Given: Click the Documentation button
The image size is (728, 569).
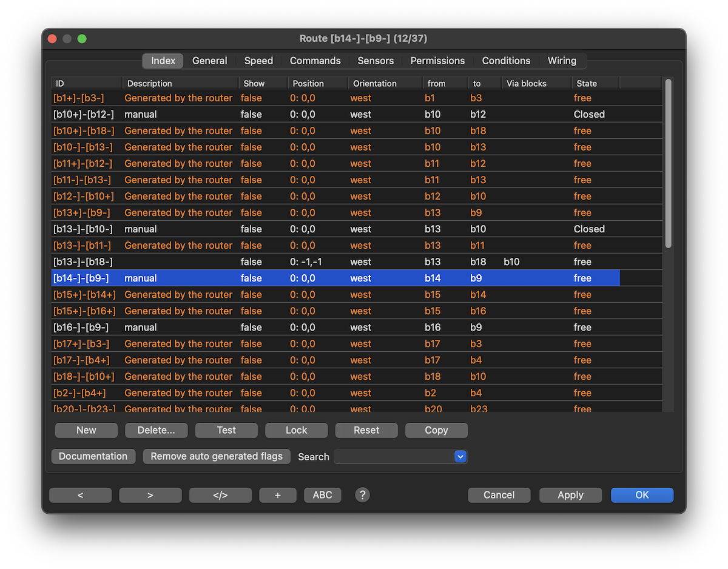Looking at the screenshot, I should [93, 456].
